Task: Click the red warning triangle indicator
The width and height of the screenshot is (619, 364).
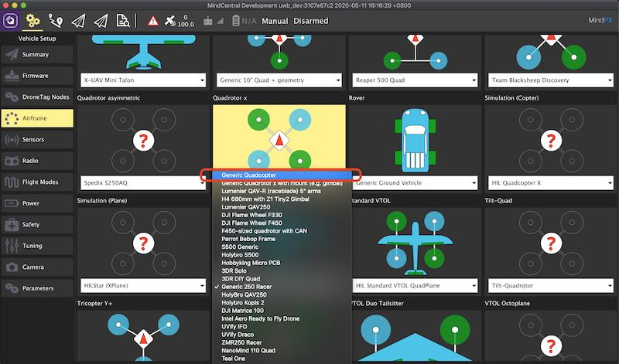Action: click(x=152, y=21)
